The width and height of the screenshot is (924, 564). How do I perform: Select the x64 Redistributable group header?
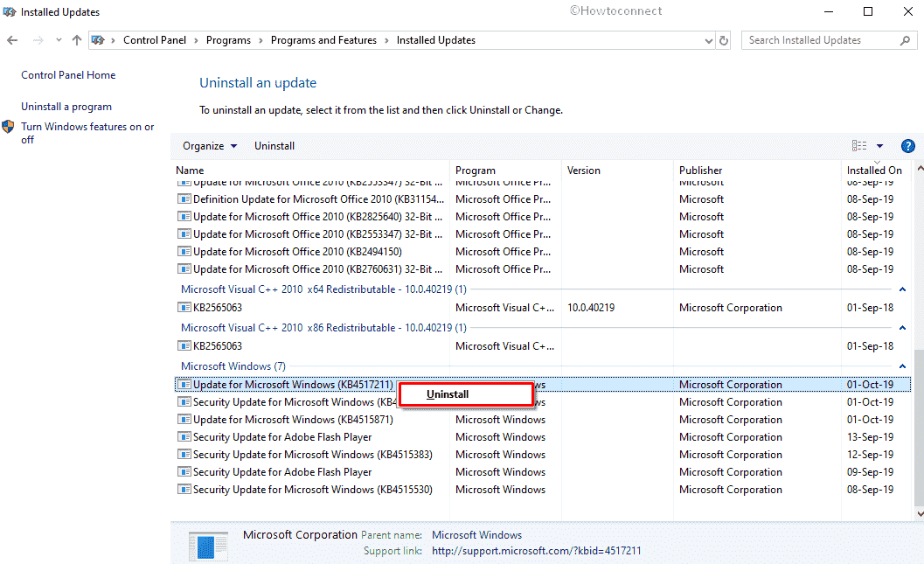coord(323,289)
